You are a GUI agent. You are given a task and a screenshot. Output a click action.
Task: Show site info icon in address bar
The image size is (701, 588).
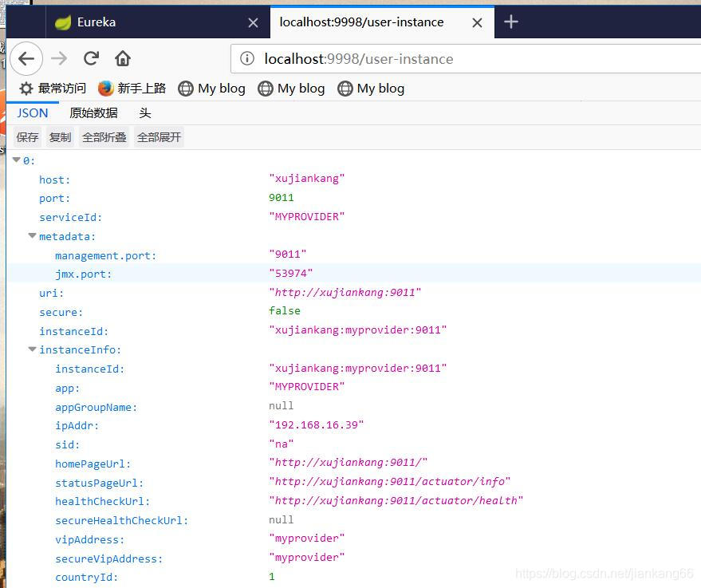tap(246, 58)
